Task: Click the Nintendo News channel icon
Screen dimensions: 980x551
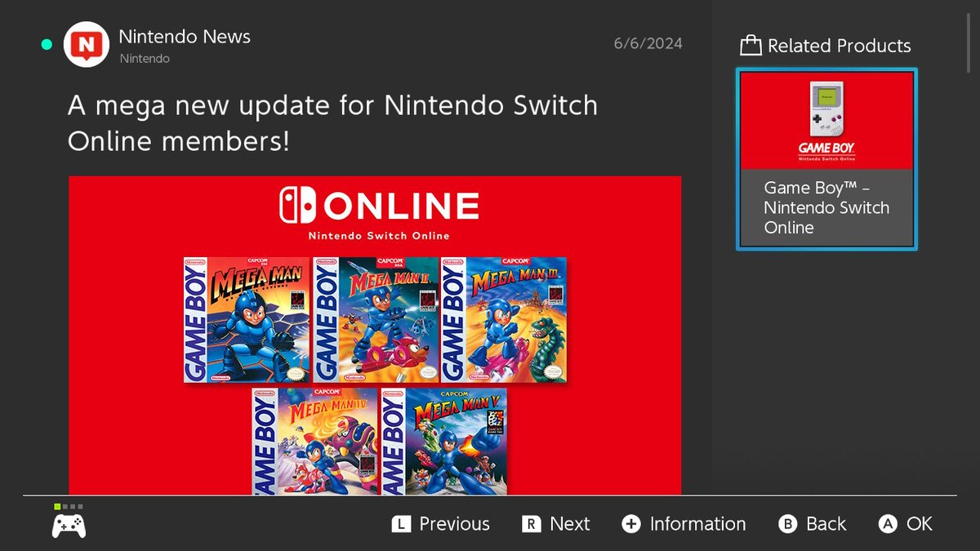Action: (x=87, y=44)
